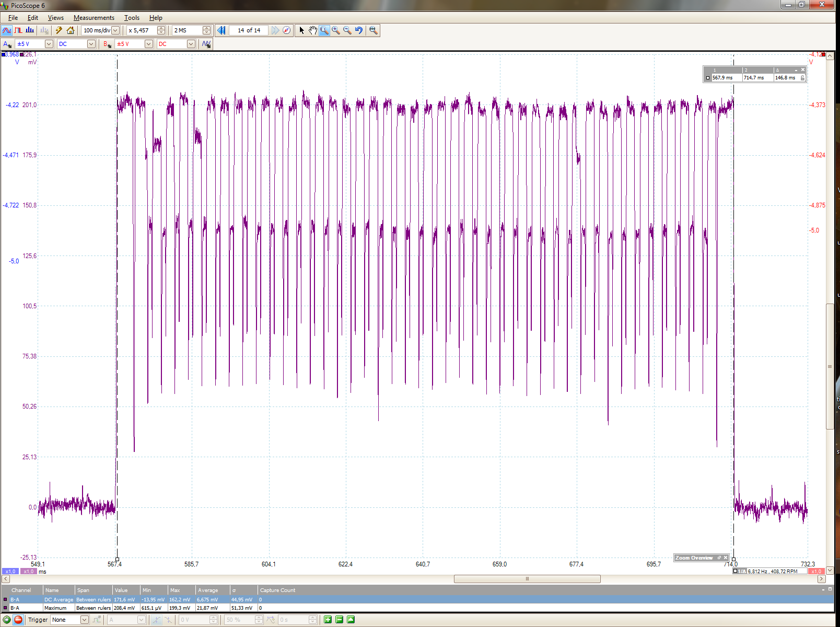
Task: Click the 14 of 14 buffer field
Action: coord(249,30)
